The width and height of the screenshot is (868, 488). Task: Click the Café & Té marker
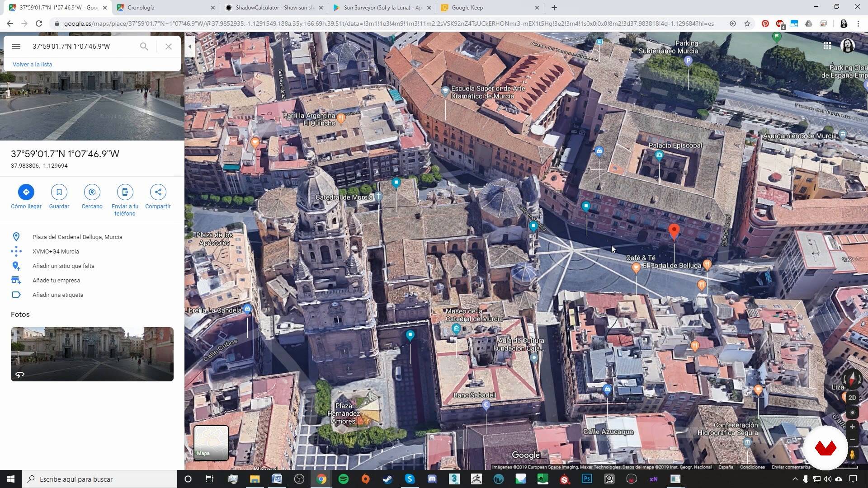click(x=636, y=268)
